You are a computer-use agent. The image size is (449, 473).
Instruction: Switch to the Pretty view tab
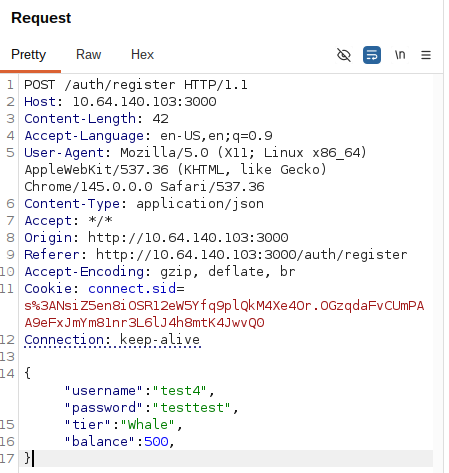(29, 55)
